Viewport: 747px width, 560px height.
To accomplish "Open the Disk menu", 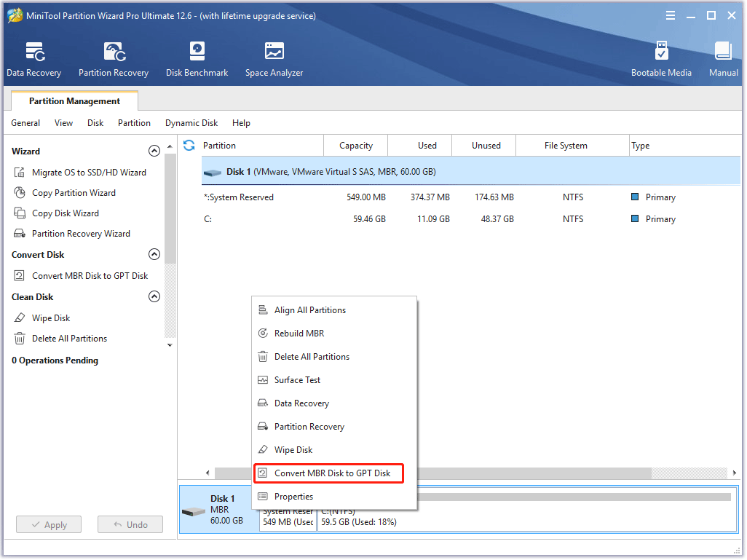I will 95,124.
